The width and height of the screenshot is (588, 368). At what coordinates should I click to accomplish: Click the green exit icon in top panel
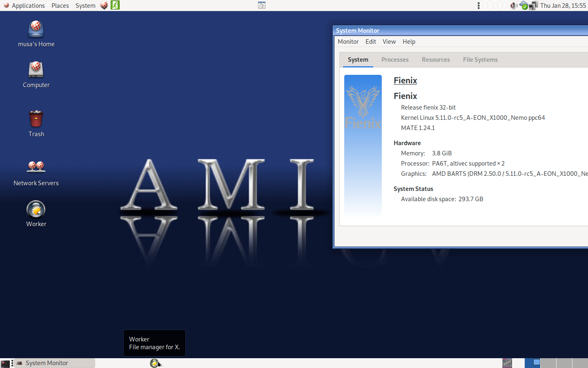115,5
